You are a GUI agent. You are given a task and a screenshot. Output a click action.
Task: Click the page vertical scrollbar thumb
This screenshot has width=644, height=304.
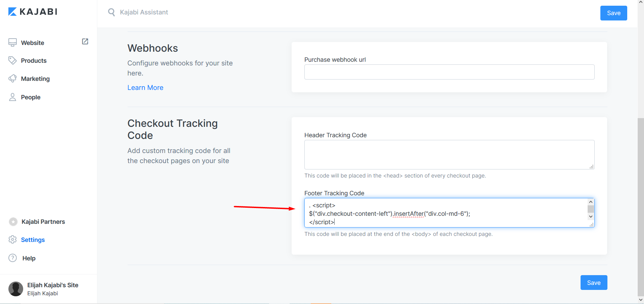(641, 206)
